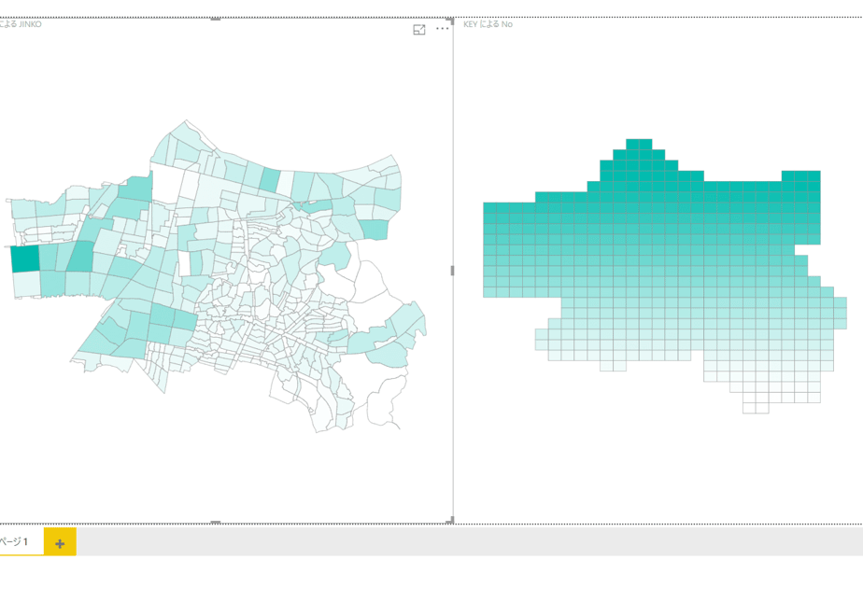The width and height of the screenshot is (863, 616).
Task: Click the 'KEY による No' visual title
Action: (488, 24)
